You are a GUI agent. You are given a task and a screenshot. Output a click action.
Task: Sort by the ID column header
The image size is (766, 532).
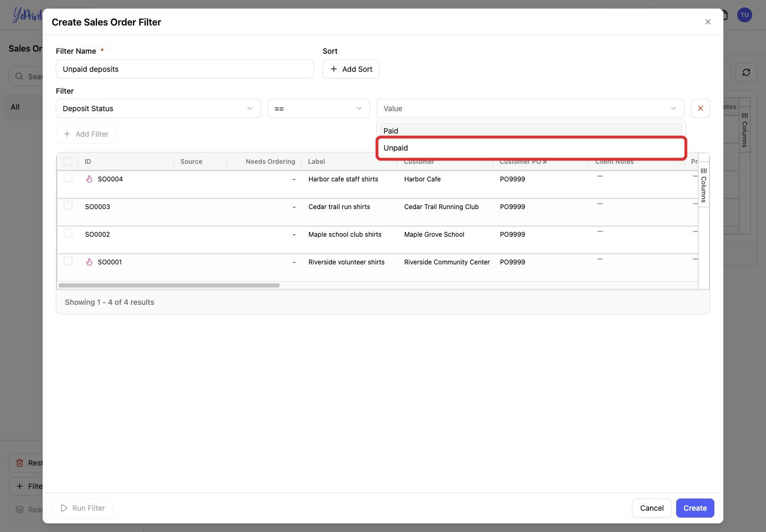click(x=88, y=162)
